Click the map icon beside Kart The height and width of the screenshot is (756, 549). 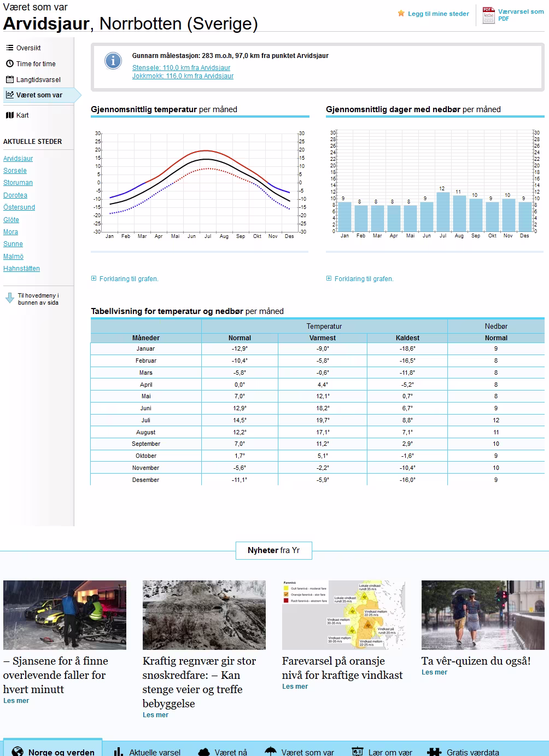pos(9,115)
